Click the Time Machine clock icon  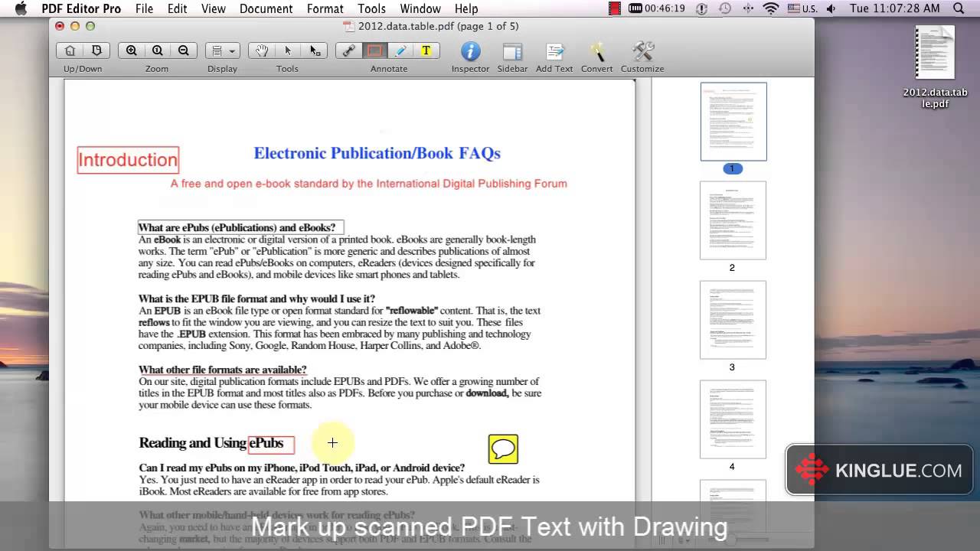tap(725, 8)
